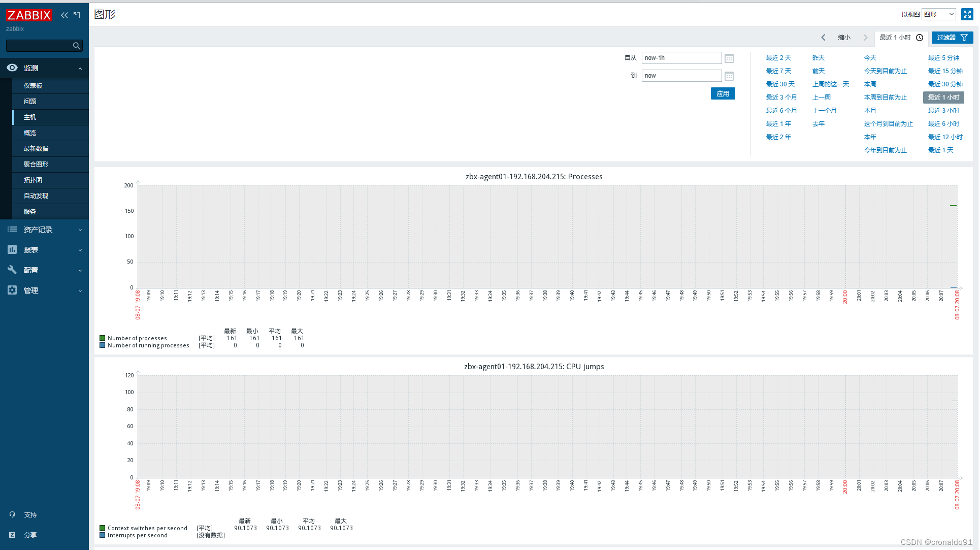Click the 支持 headset icon
The width and height of the screenshot is (980, 550).
tap(12, 514)
